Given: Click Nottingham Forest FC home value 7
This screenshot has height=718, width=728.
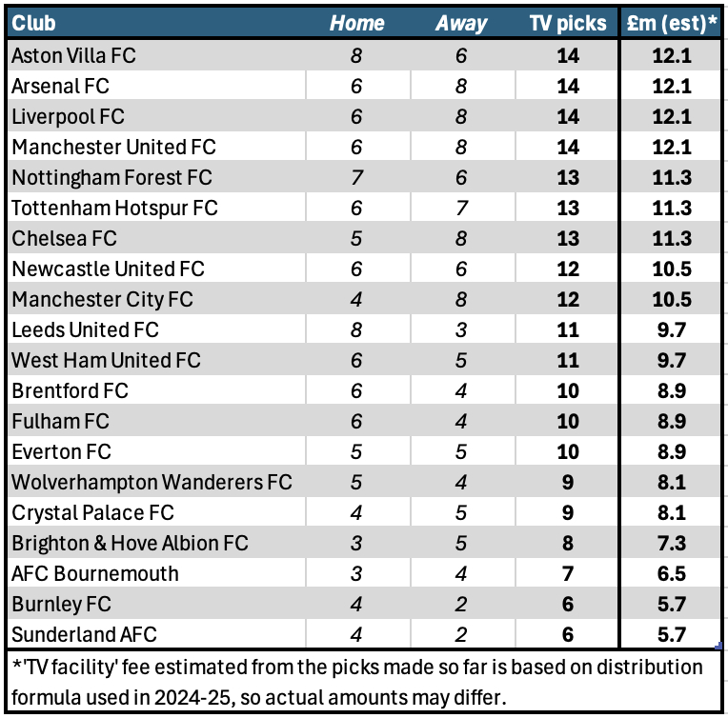Looking at the screenshot, I should pos(356,177).
